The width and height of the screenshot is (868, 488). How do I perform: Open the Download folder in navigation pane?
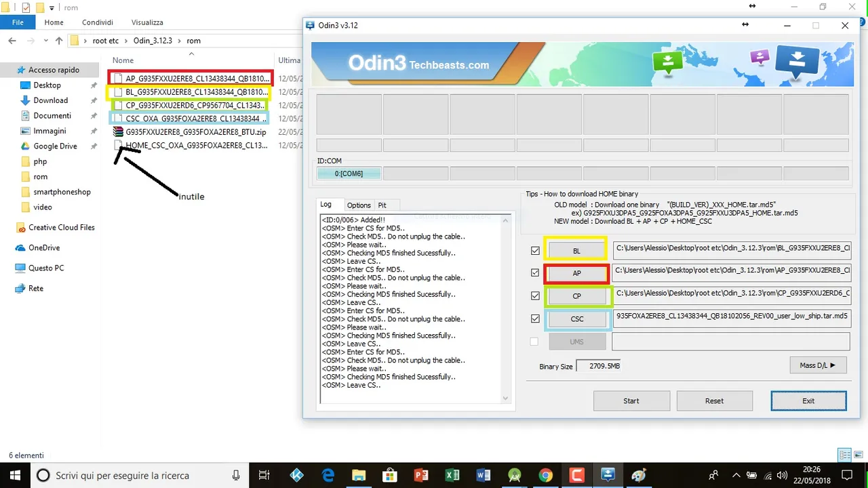[50, 100]
